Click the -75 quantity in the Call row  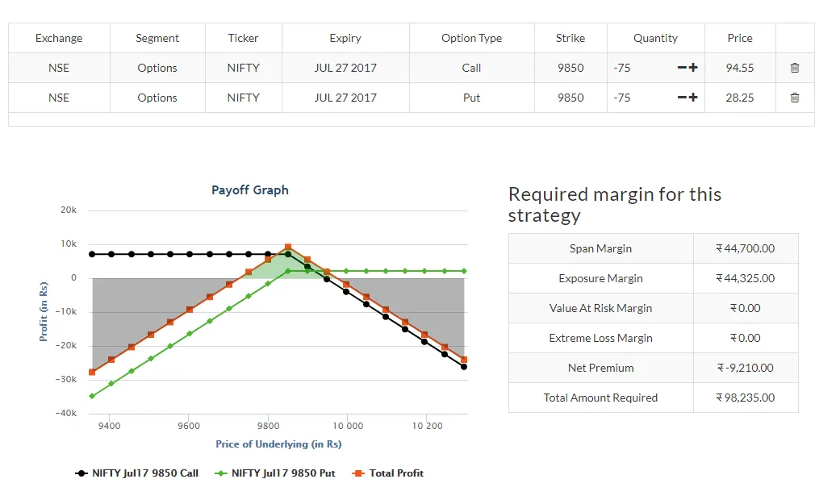pyautogui.click(x=622, y=68)
